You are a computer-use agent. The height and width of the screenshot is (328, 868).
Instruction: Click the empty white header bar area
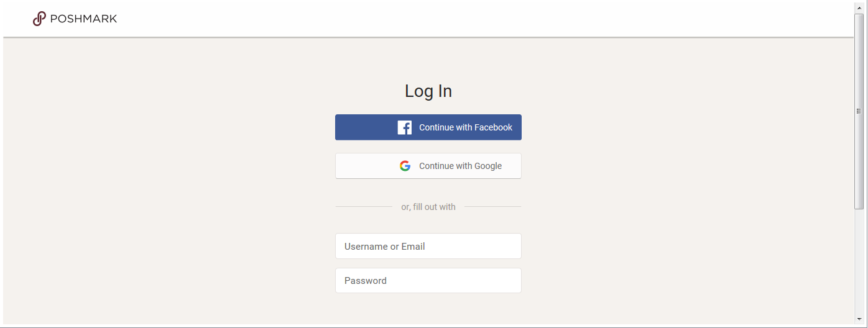pyautogui.click(x=485, y=19)
